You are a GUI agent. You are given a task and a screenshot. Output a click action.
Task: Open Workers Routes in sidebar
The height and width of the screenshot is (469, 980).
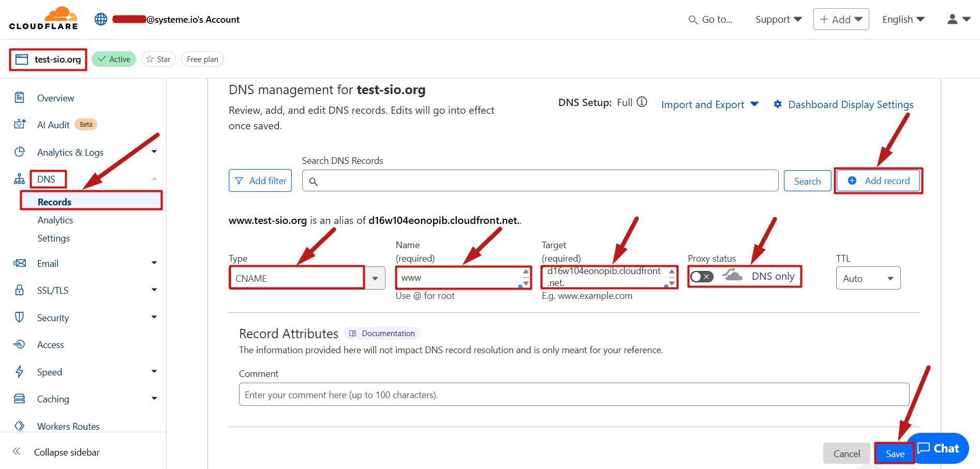(x=68, y=427)
